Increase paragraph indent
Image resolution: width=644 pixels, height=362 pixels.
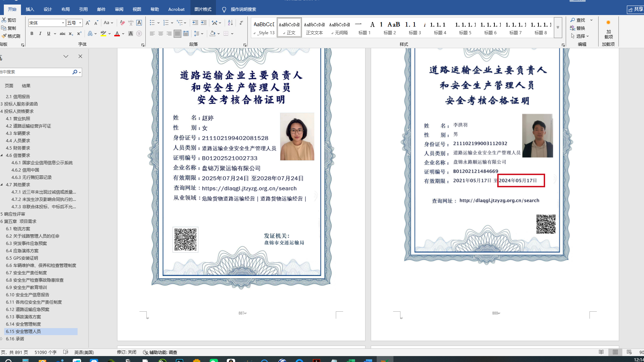(x=204, y=23)
